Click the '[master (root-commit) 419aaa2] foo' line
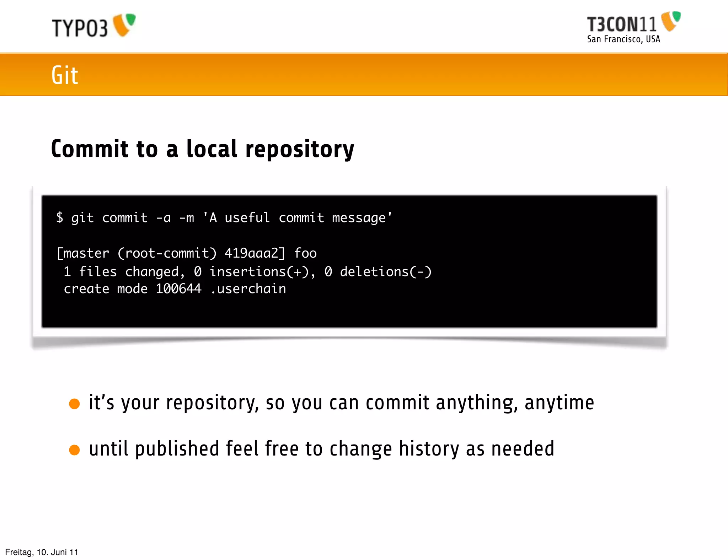The width and height of the screenshot is (728, 560). tap(187, 253)
